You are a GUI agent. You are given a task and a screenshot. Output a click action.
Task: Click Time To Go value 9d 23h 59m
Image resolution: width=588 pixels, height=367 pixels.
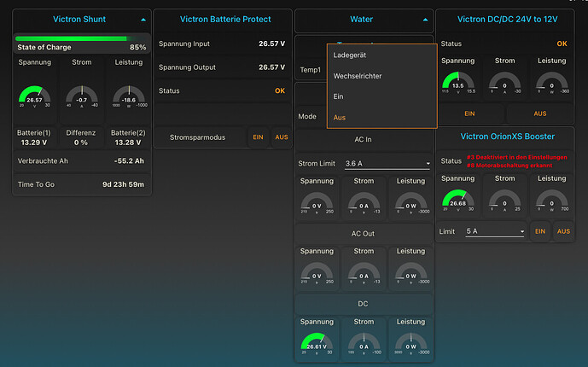tap(123, 184)
